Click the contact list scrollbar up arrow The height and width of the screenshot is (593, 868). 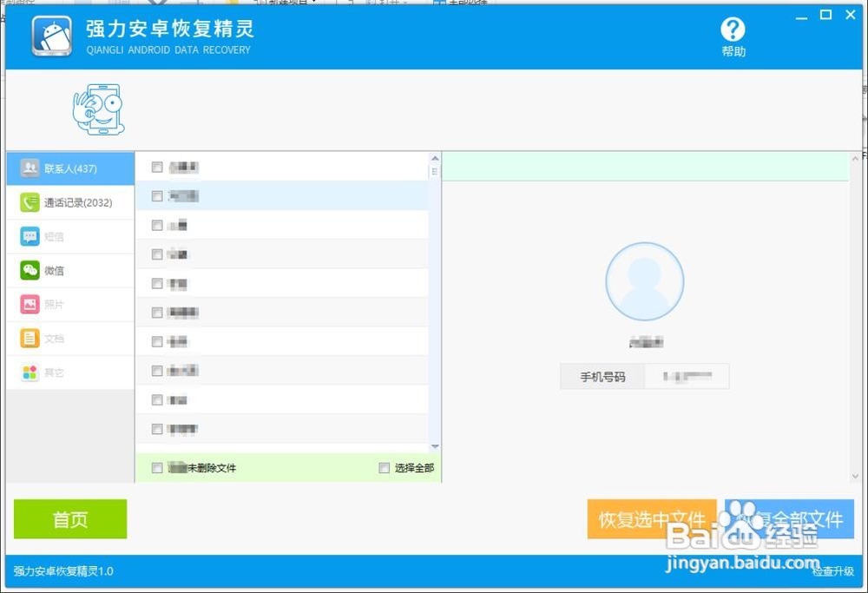tap(436, 156)
